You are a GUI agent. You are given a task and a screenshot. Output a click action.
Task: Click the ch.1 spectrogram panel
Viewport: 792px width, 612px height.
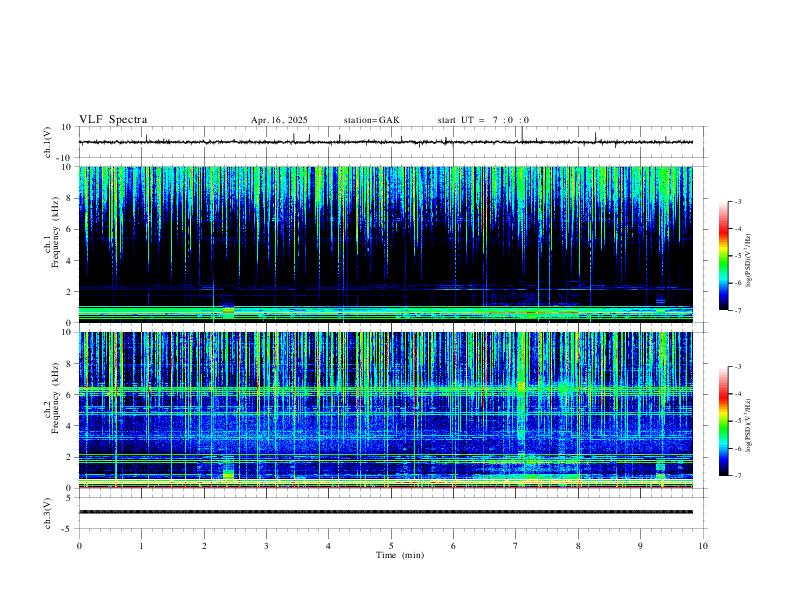(386, 244)
